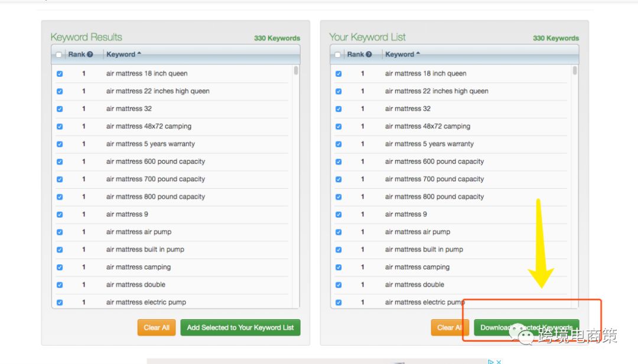
Task: Click Download Selected Keywords button
Action: [x=526, y=327]
